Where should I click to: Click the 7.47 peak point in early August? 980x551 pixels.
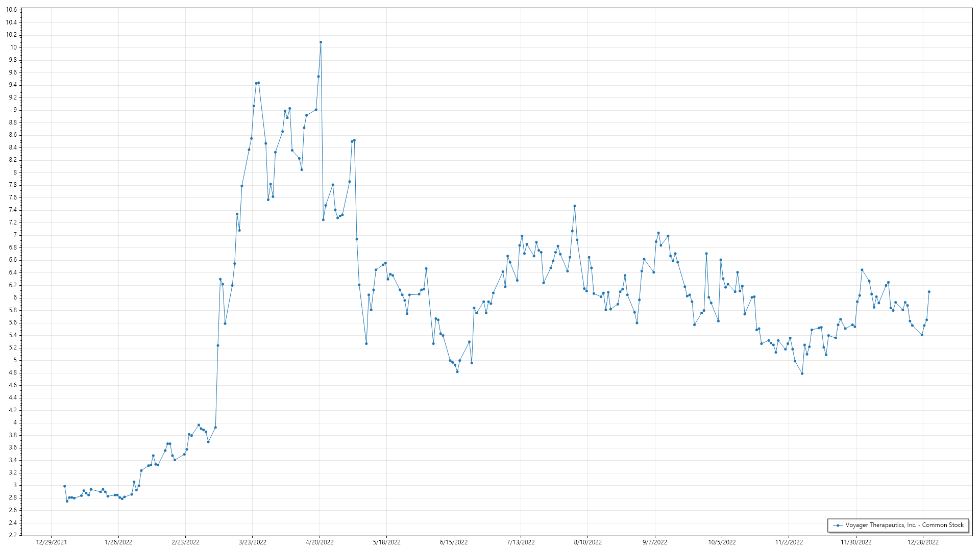(575, 206)
